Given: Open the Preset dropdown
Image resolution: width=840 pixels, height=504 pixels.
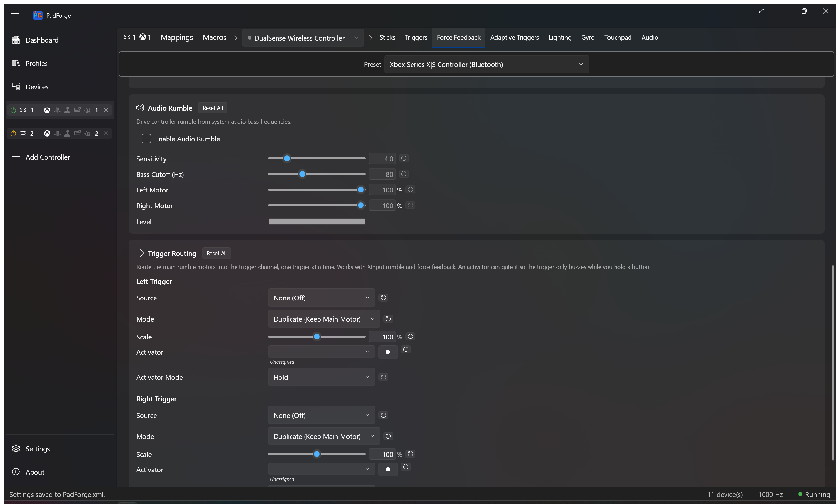Looking at the screenshot, I should 486,64.
